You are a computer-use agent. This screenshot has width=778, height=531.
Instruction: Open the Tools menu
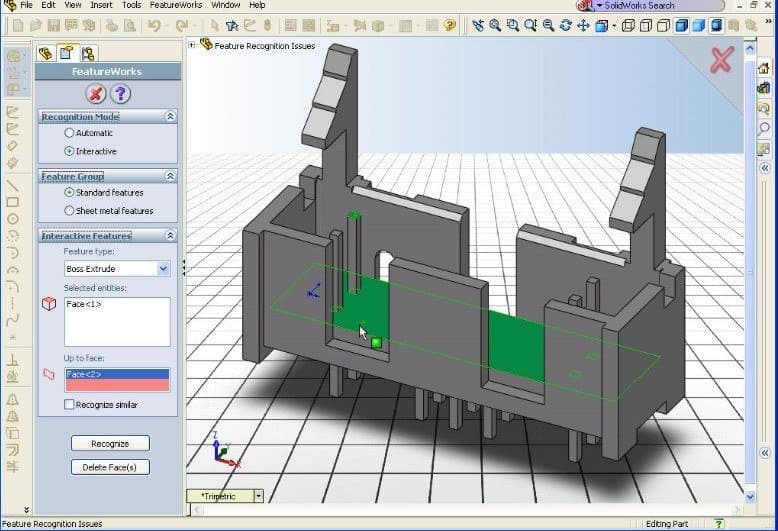[x=131, y=5]
